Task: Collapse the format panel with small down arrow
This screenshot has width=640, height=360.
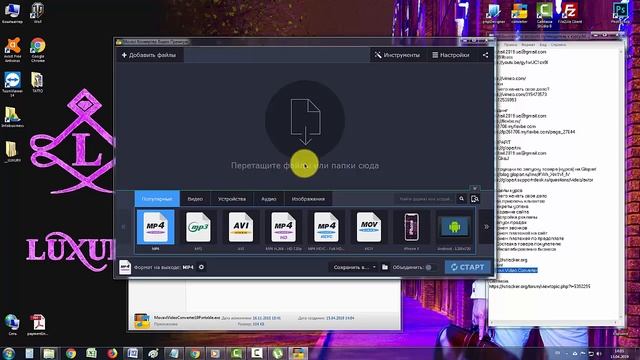Action: [x=475, y=188]
